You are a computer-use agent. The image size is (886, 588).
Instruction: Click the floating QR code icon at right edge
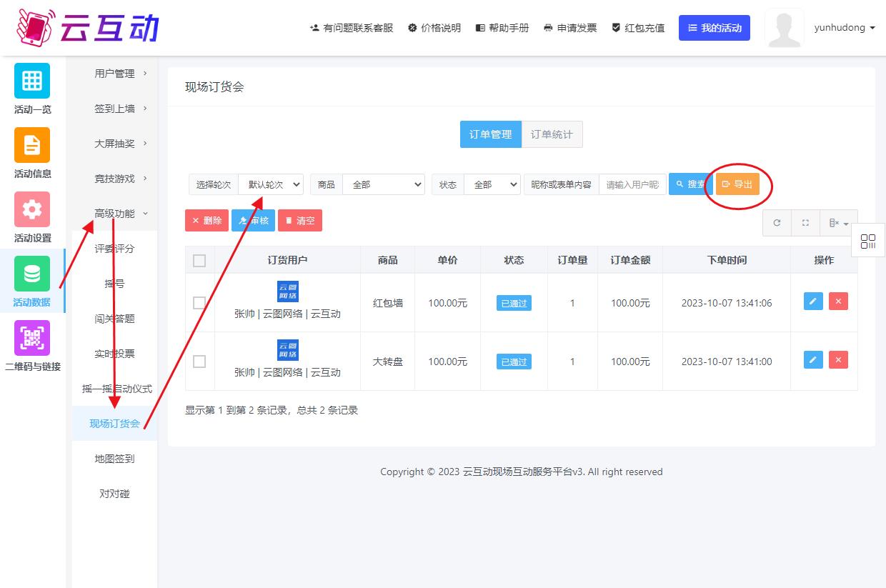click(x=868, y=241)
